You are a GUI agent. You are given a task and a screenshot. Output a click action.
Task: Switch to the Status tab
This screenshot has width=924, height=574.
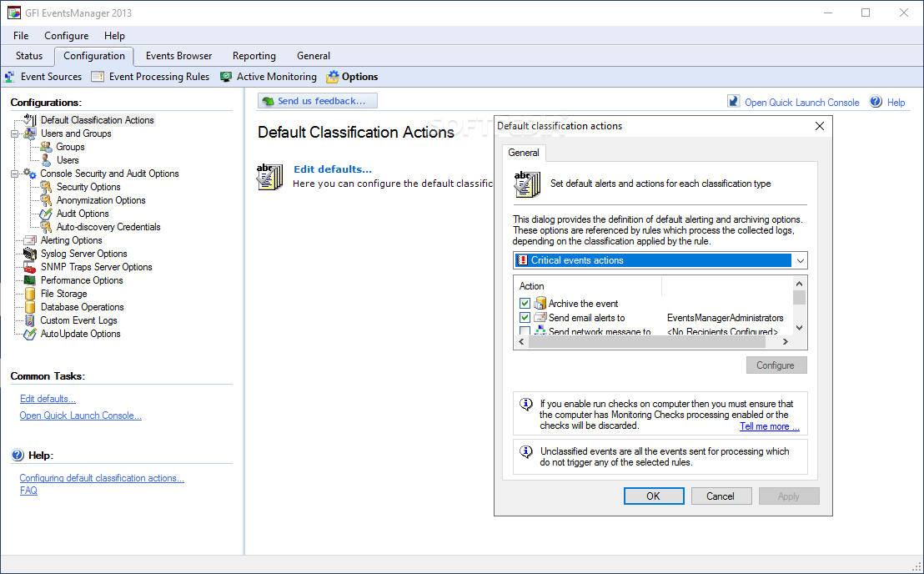click(x=29, y=56)
